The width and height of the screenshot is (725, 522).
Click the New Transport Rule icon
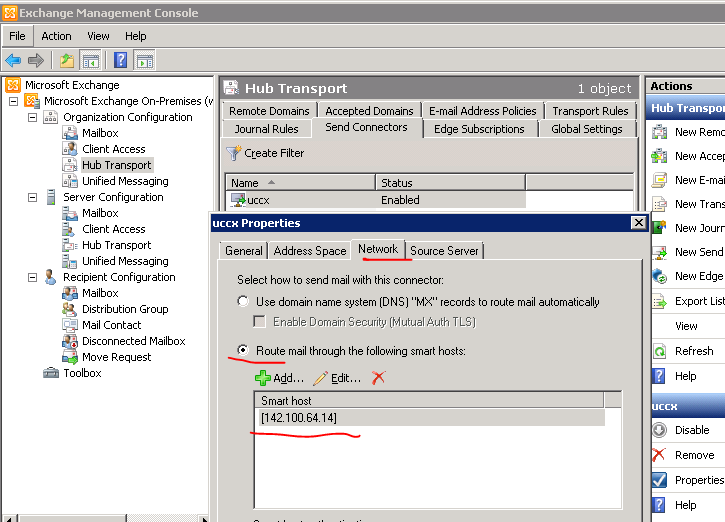pyautogui.click(x=659, y=203)
